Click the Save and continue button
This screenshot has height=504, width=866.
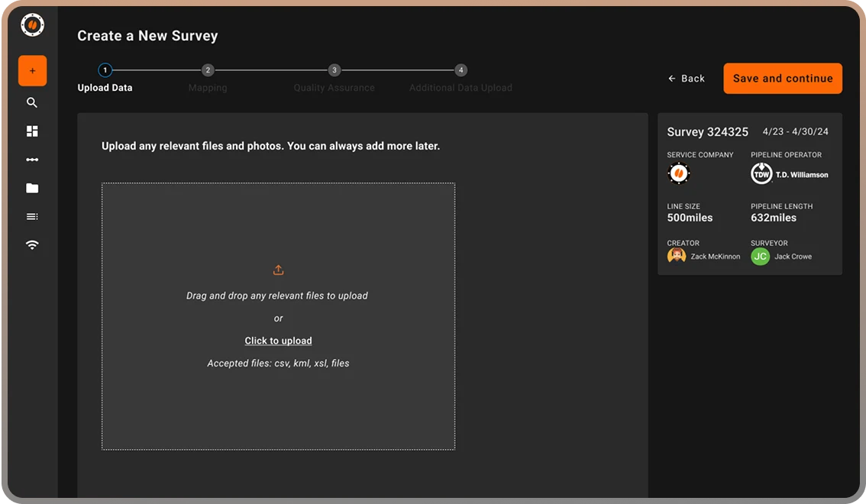tap(783, 79)
